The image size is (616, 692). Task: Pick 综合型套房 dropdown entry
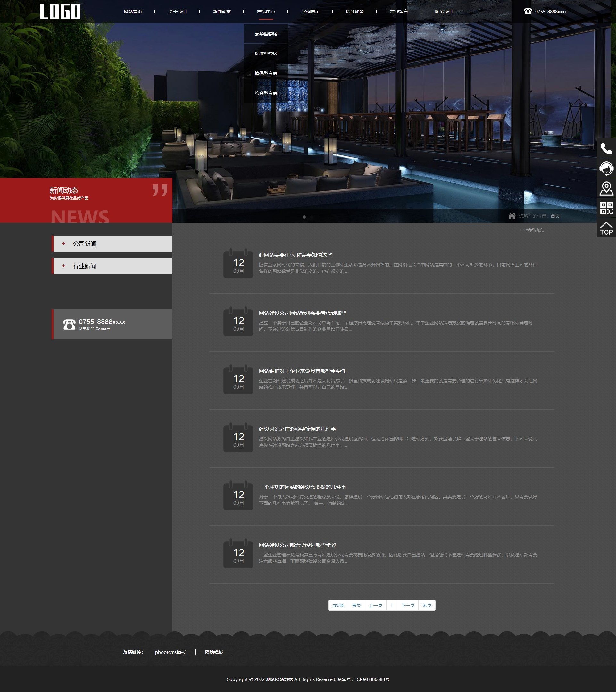click(x=266, y=93)
